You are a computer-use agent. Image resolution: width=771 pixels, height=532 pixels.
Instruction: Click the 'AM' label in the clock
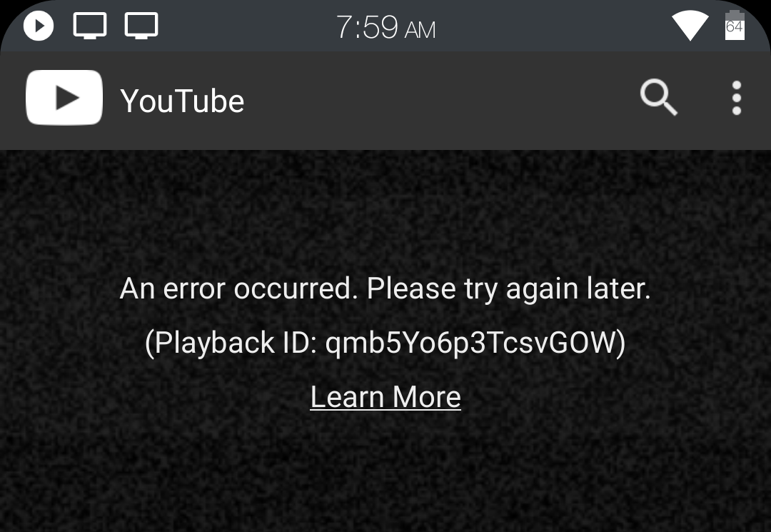[x=420, y=31]
